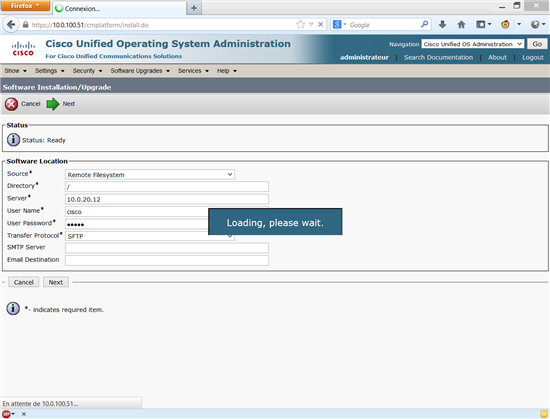Image resolution: width=550 pixels, height=419 pixels.
Task: Click the monkey face add-on icon
Action: [x=505, y=24]
